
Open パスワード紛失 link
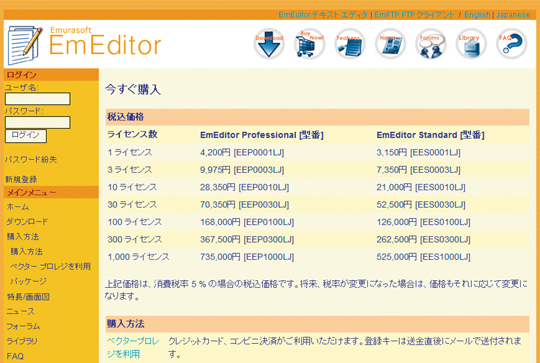(x=31, y=159)
